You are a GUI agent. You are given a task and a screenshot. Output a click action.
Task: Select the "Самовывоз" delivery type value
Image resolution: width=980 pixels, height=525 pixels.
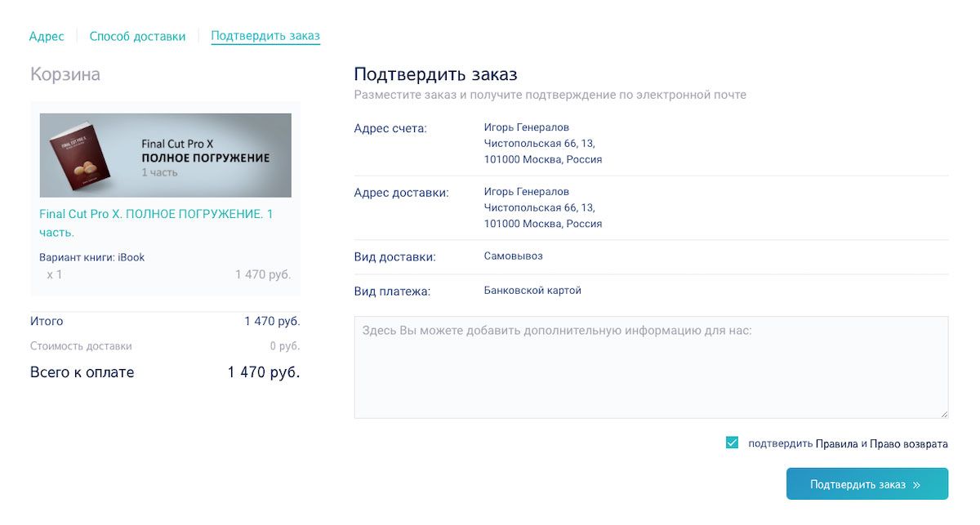click(513, 256)
